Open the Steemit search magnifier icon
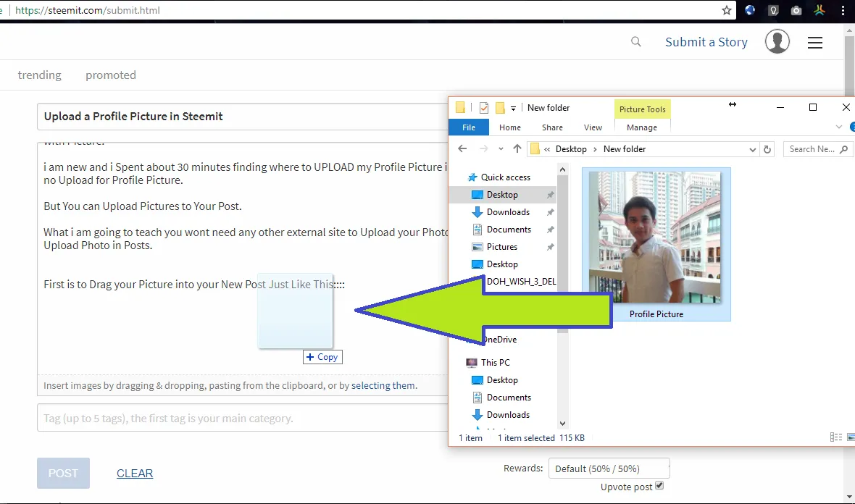 [x=635, y=42]
